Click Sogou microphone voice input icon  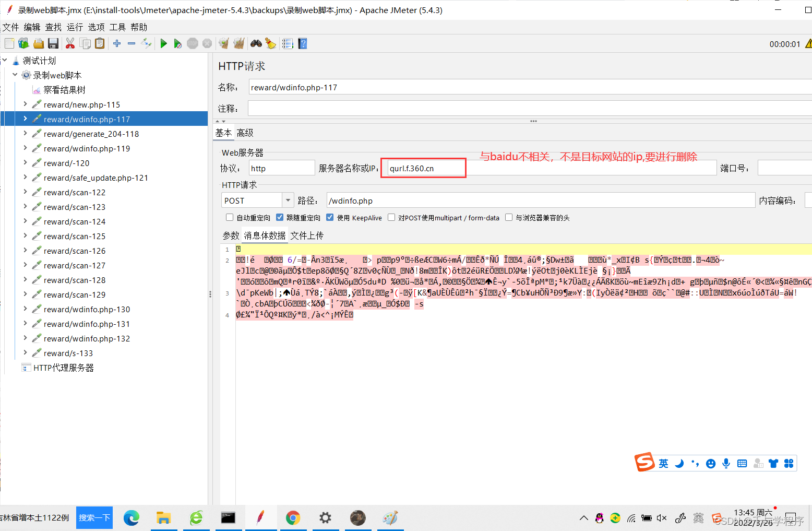click(726, 463)
